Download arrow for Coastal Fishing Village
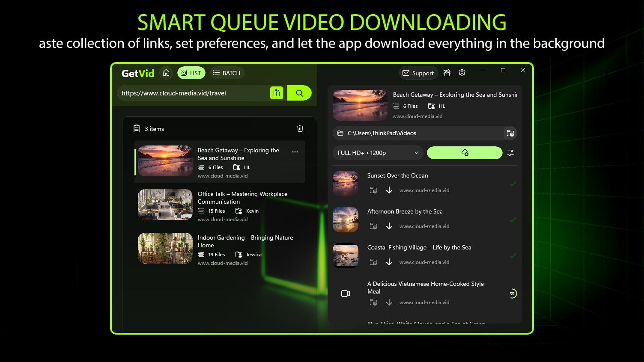 (389, 262)
